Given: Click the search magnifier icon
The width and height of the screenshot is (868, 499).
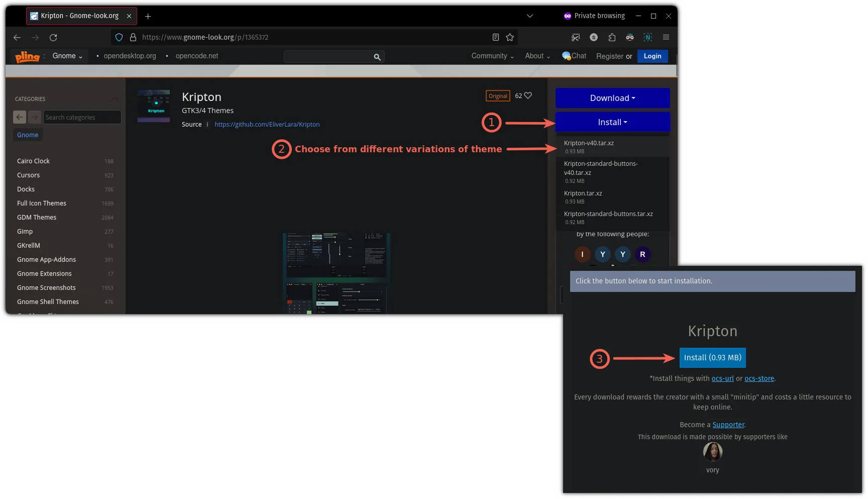Looking at the screenshot, I should (377, 57).
